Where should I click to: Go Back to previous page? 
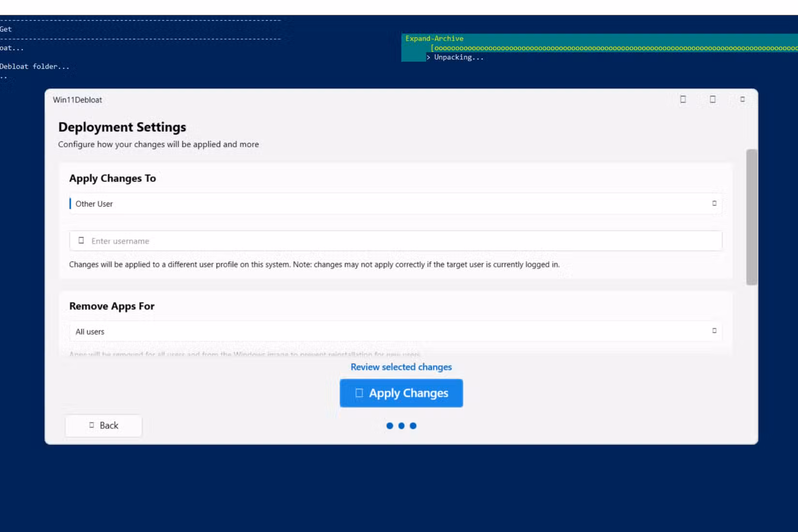[x=103, y=426]
